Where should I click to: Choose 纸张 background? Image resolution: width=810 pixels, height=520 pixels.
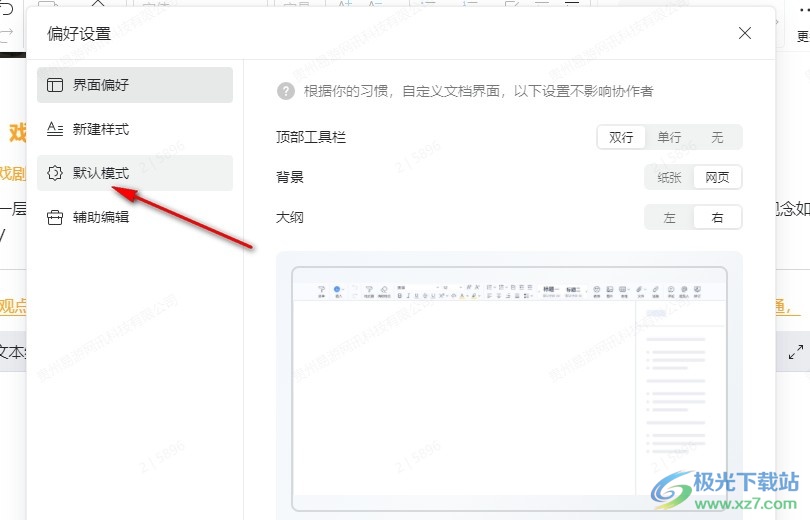669,178
